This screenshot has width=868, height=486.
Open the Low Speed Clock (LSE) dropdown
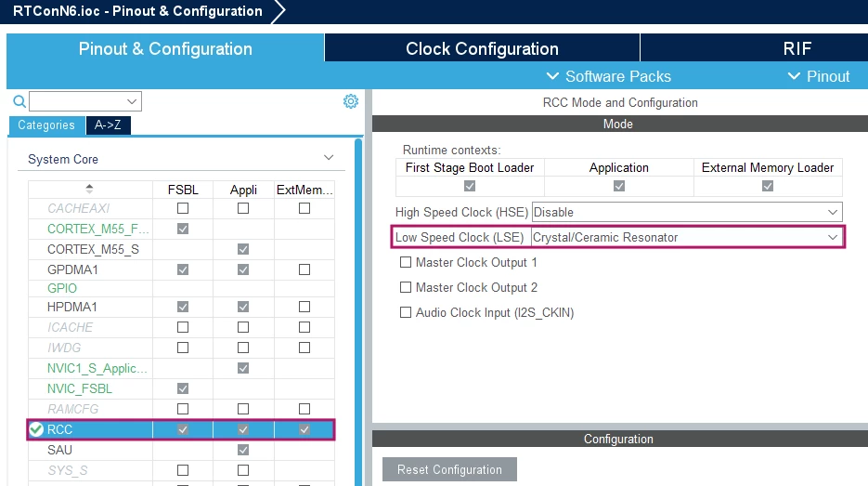pos(687,237)
